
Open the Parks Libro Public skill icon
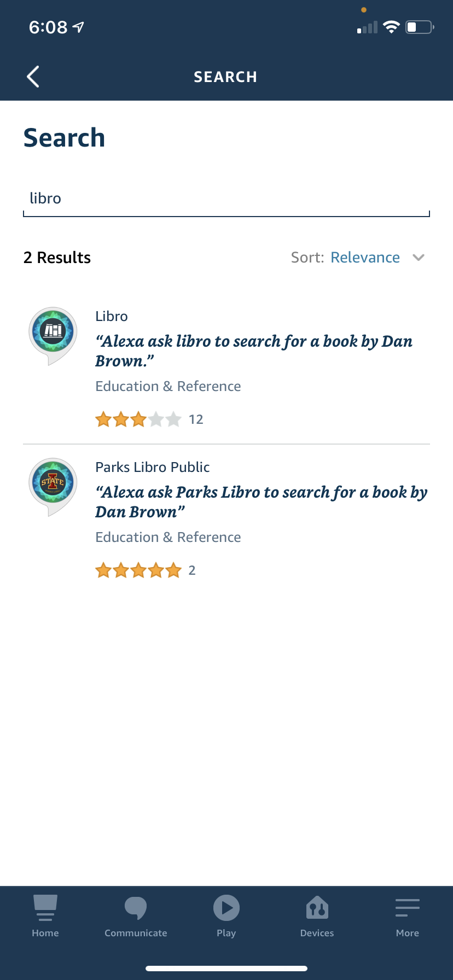pos(53,487)
